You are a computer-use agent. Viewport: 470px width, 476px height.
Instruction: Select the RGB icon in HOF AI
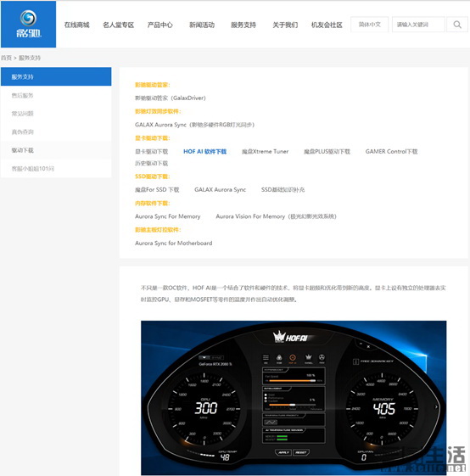point(279,357)
